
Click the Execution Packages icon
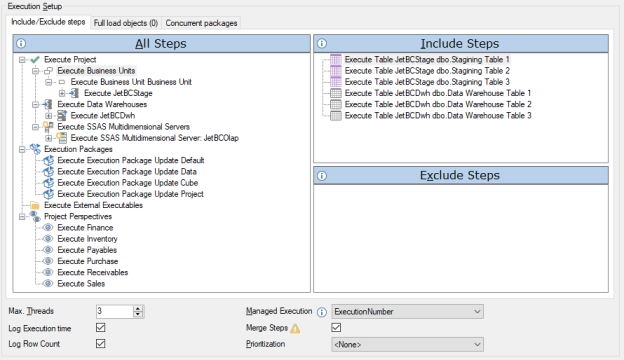(x=35, y=149)
